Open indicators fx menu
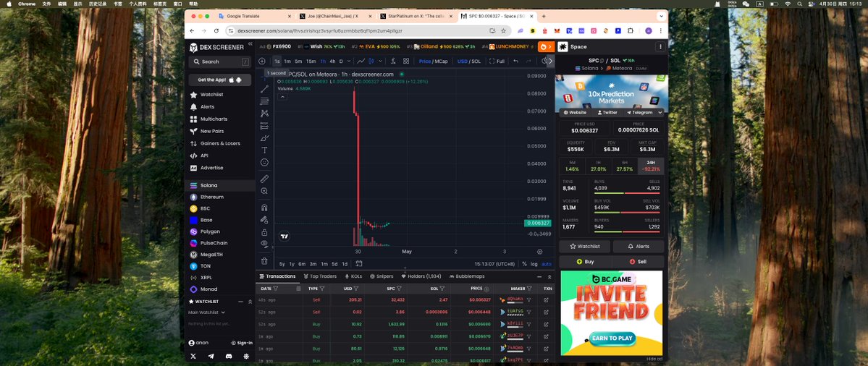The height and width of the screenshot is (366, 868). tap(393, 61)
